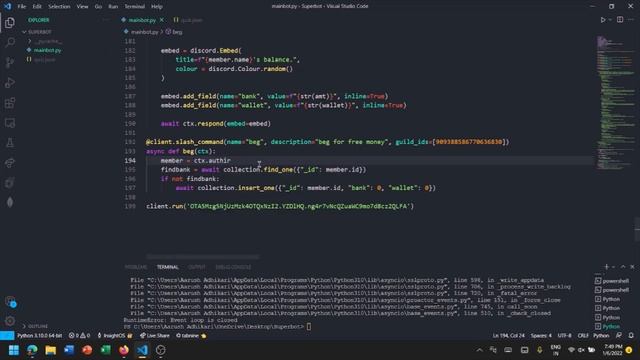Open the Run button dropdown arrow
Image resolution: width=640 pixels, height=360 pixels.
[610, 20]
